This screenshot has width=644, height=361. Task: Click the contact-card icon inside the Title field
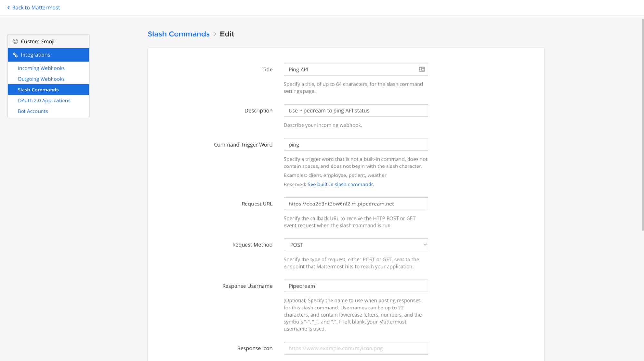(422, 69)
